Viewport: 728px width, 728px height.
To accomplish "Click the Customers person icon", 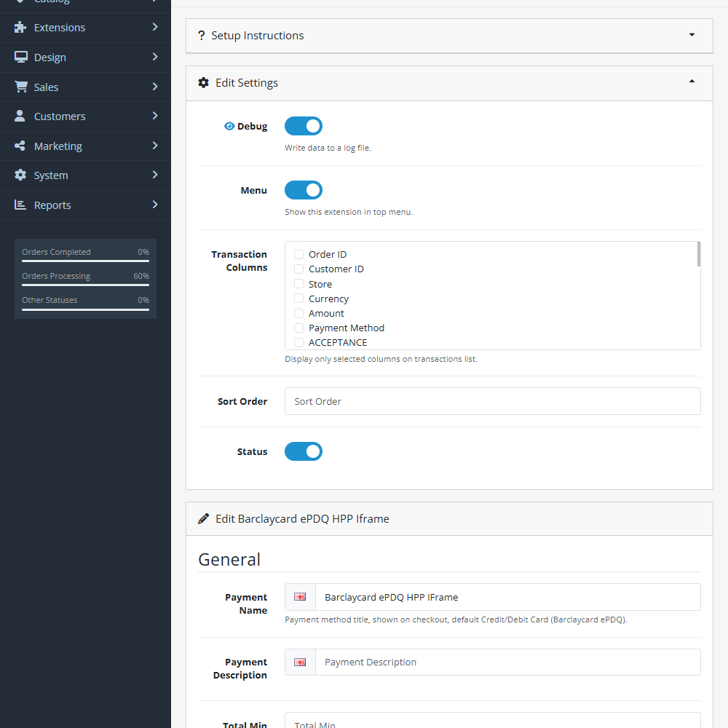I will 20,116.
